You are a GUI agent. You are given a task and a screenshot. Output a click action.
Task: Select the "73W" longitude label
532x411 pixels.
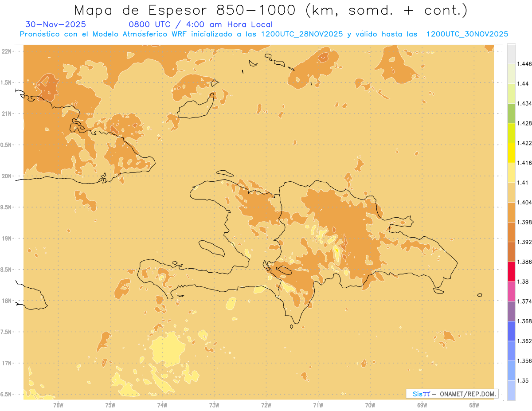point(214,405)
